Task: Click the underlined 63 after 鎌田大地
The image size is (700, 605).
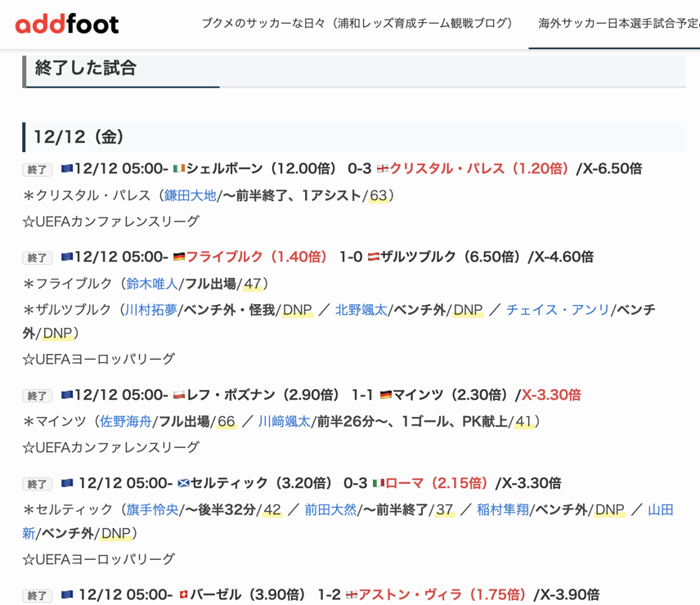Action: pyautogui.click(x=378, y=195)
